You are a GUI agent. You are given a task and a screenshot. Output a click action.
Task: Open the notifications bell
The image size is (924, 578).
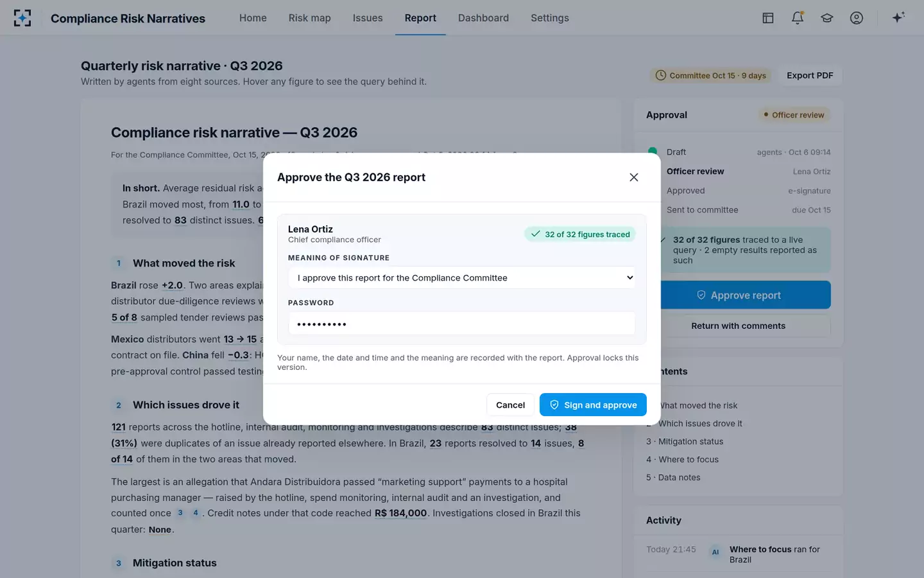pyautogui.click(x=798, y=18)
